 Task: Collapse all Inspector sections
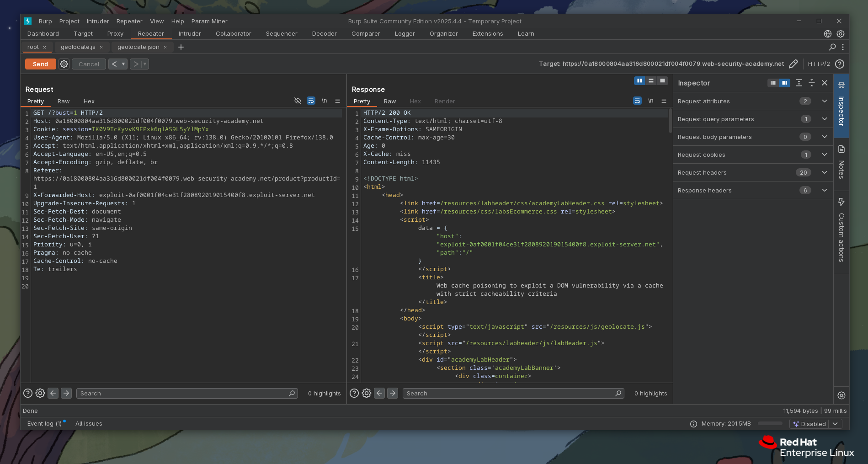pyautogui.click(x=812, y=83)
